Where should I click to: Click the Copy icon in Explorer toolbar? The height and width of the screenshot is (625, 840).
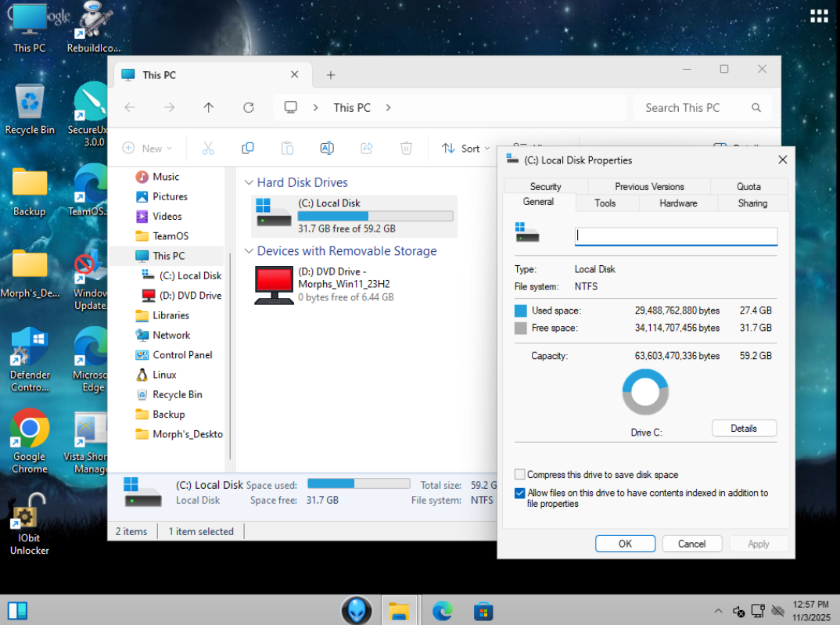248,148
